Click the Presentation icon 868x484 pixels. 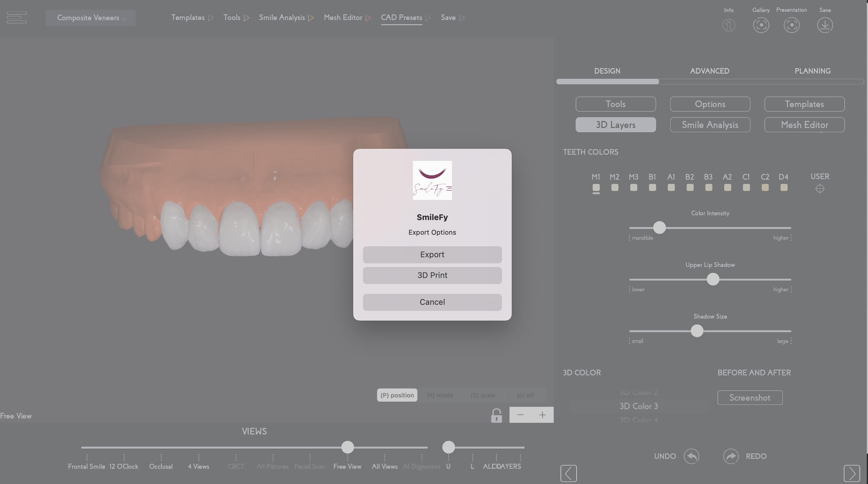[791, 25]
